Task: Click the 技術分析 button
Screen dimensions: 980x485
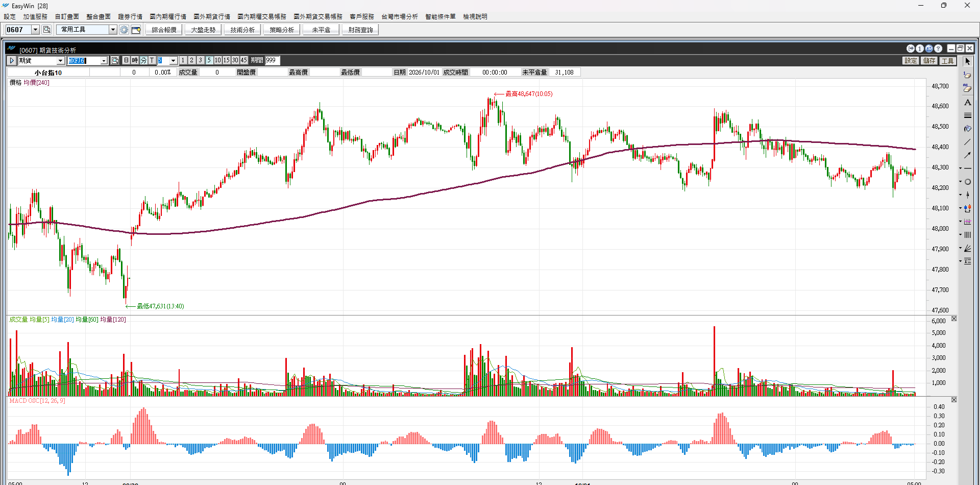Action: pos(242,30)
